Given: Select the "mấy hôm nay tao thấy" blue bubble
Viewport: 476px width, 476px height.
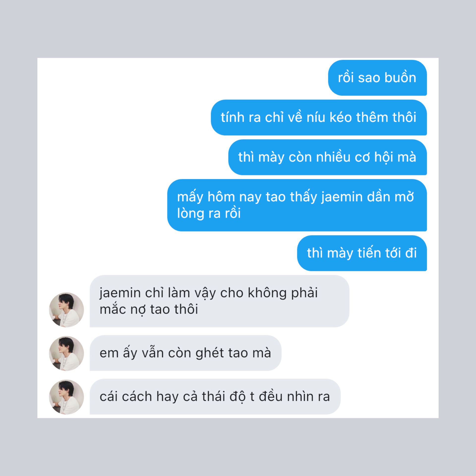Looking at the screenshot, I should pyautogui.click(x=297, y=205).
